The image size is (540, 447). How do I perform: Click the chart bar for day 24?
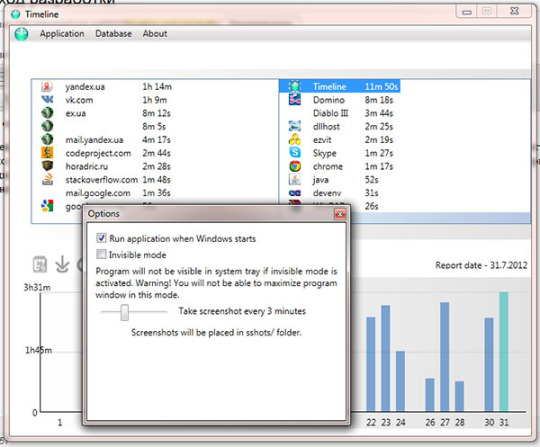(x=400, y=381)
